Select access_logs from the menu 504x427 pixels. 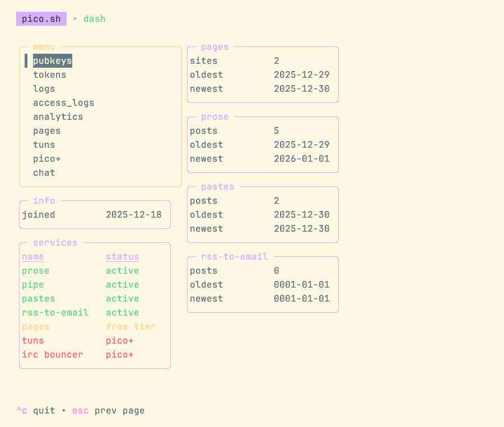[x=63, y=102]
